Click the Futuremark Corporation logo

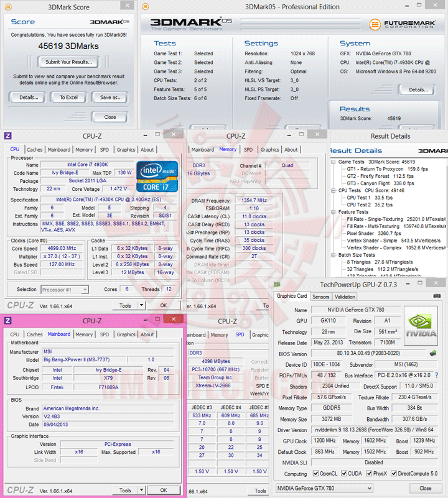(402, 24)
